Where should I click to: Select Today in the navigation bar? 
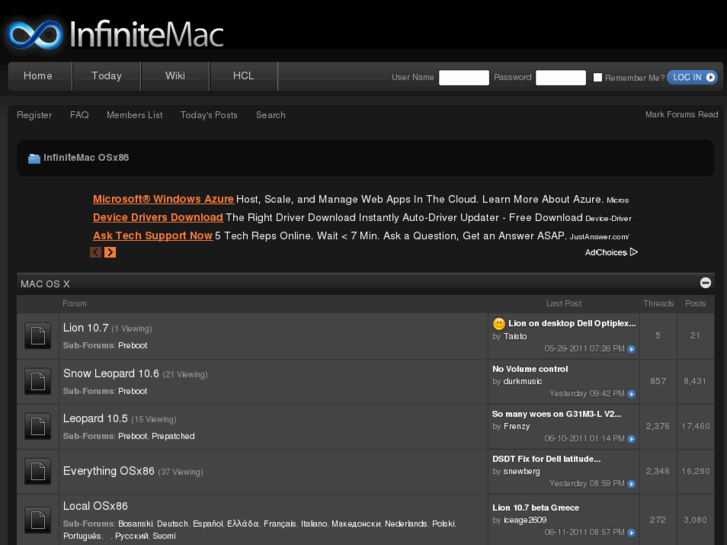point(106,76)
